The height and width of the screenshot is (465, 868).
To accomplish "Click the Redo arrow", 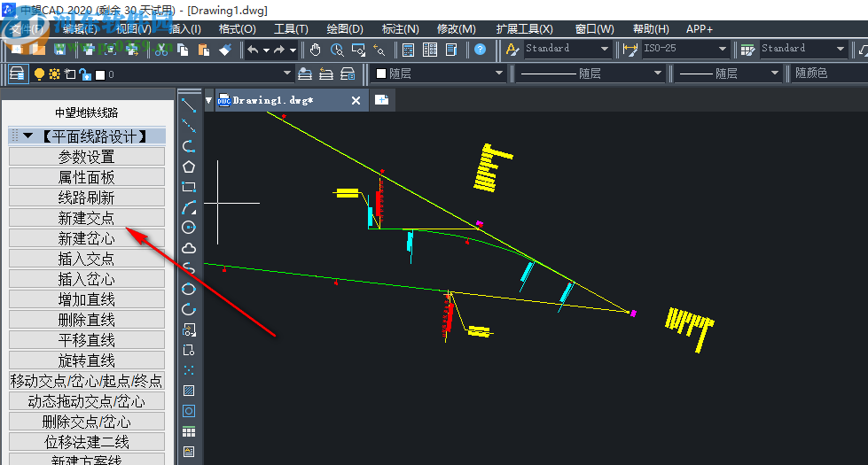I will pyautogui.click(x=279, y=50).
